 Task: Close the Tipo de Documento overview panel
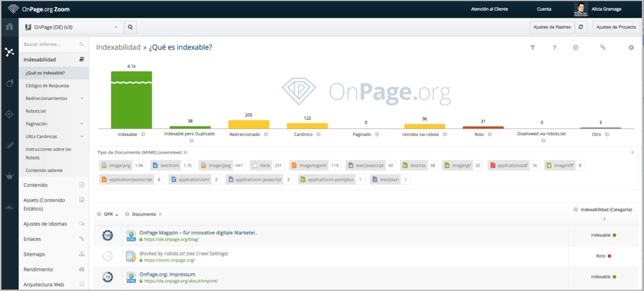(632, 152)
